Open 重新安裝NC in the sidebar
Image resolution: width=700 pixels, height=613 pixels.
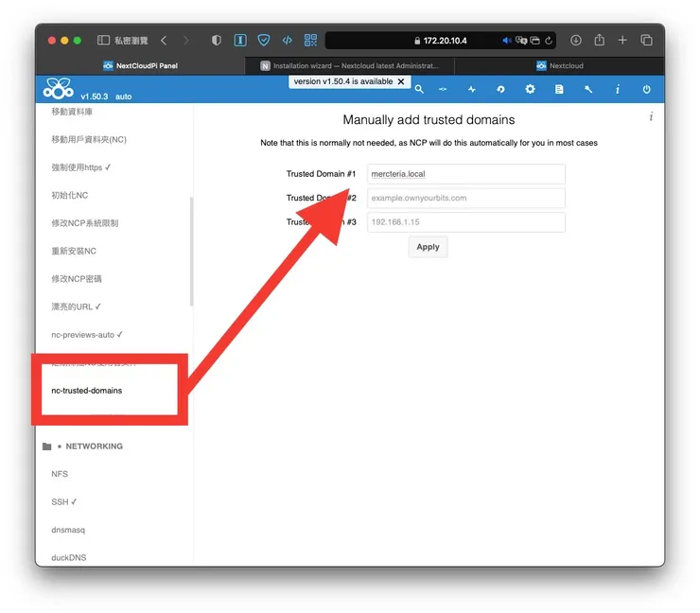point(74,251)
